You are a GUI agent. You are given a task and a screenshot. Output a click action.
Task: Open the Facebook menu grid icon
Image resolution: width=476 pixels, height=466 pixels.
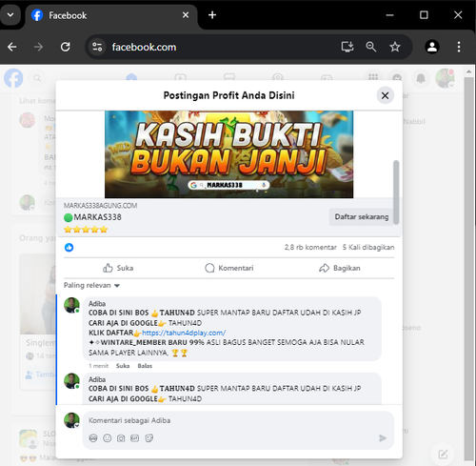(373, 77)
